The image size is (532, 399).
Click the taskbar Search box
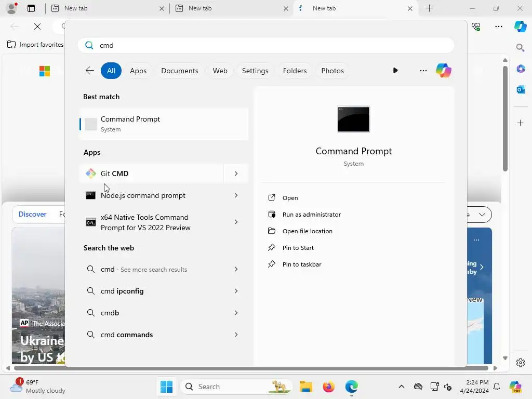[236, 387]
